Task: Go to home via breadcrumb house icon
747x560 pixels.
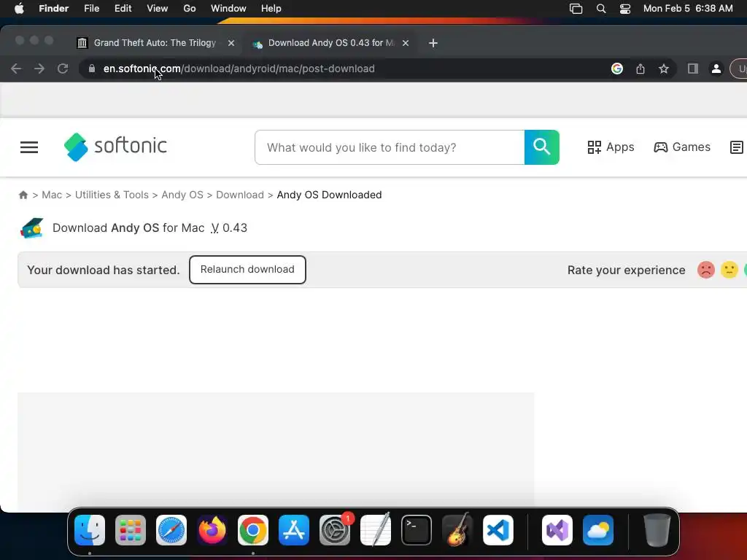Action: pos(23,195)
